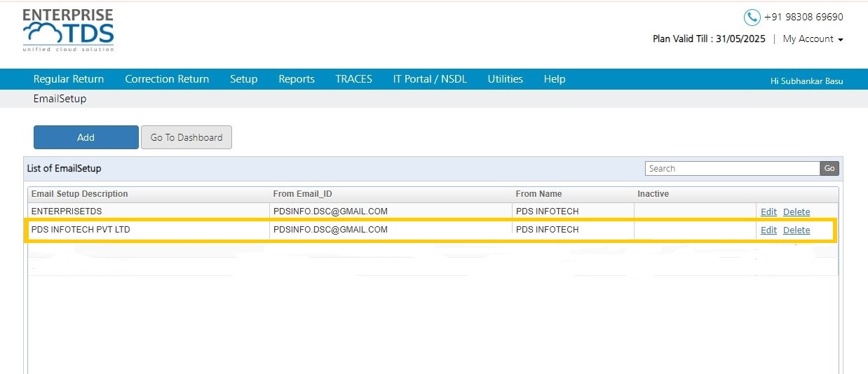Edit the ENTERPRISETDS email setup
868x374 pixels.
(x=768, y=212)
